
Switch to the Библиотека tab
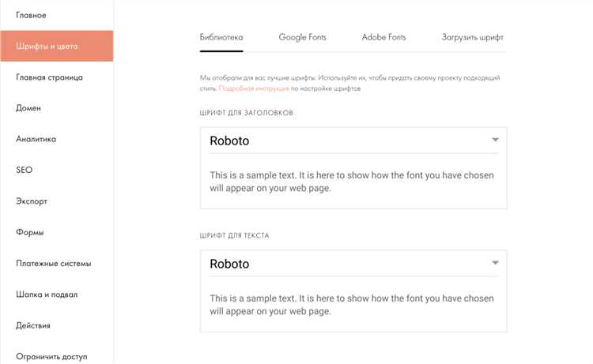coord(221,37)
